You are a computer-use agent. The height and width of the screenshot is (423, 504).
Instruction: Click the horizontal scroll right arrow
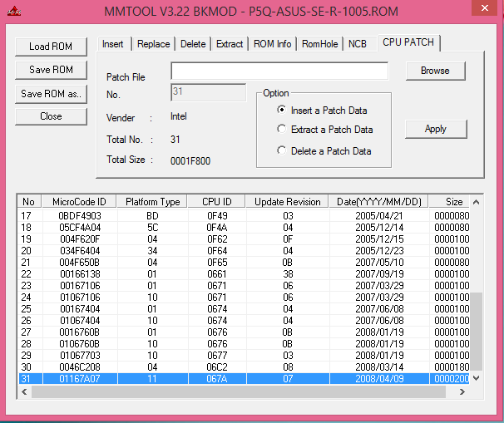462,391
